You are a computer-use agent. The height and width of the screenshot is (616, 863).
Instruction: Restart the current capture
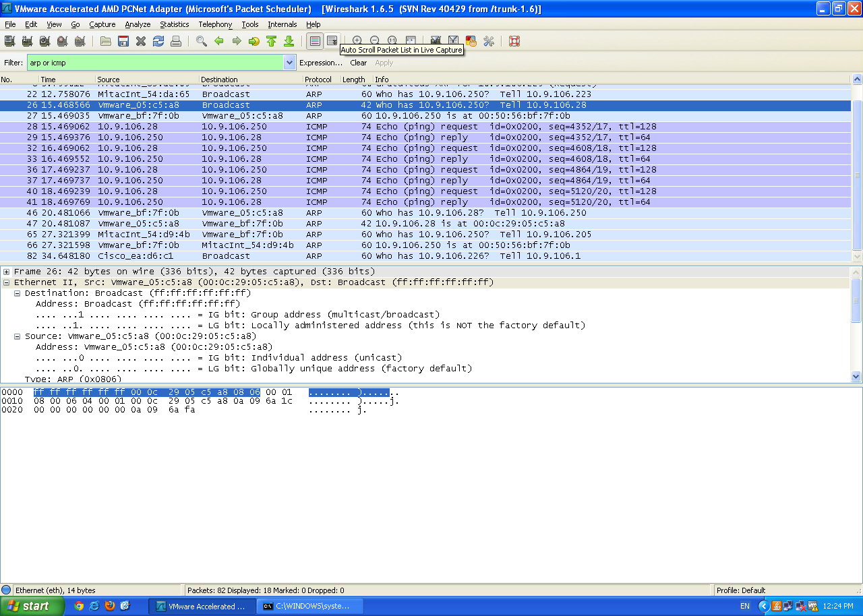(x=80, y=40)
